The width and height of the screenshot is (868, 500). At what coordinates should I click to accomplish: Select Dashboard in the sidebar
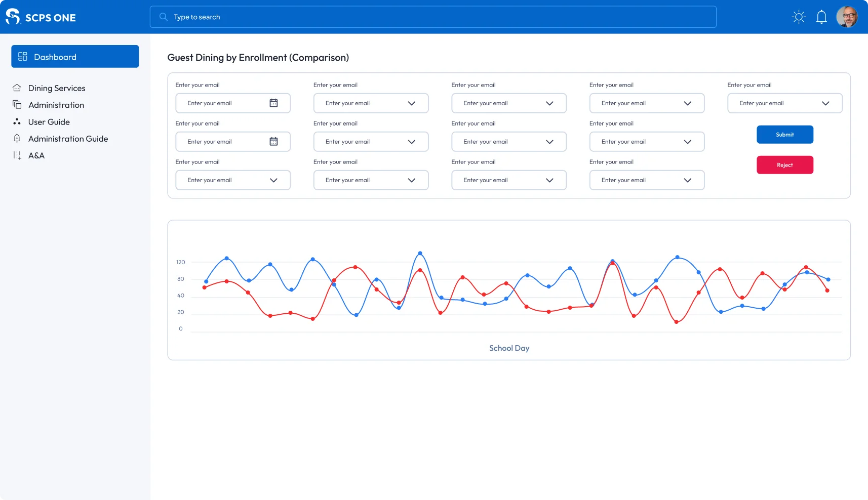click(75, 57)
